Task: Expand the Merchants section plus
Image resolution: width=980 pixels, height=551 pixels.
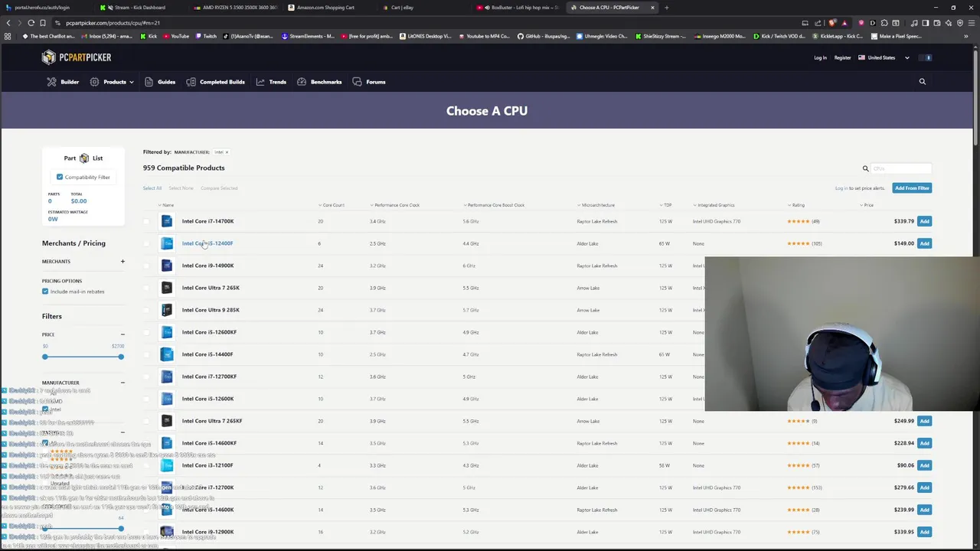Action: (122, 262)
